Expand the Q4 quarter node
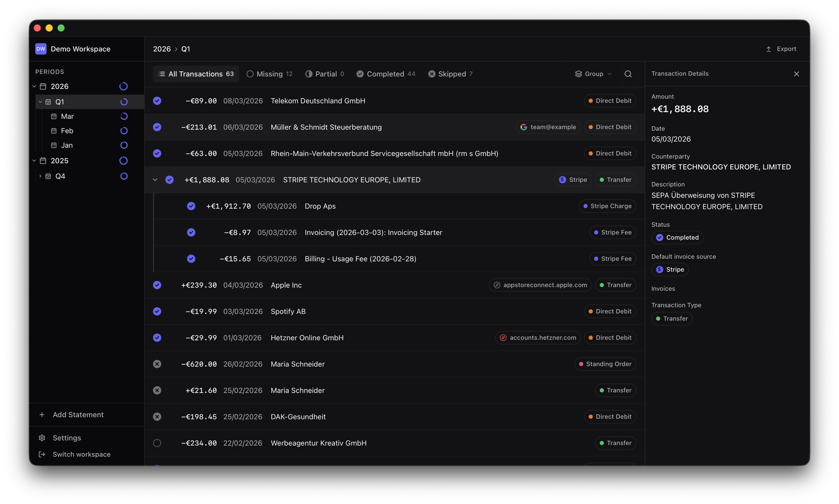Viewport: 839px width, 504px height. pyautogui.click(x=40, y=176)
